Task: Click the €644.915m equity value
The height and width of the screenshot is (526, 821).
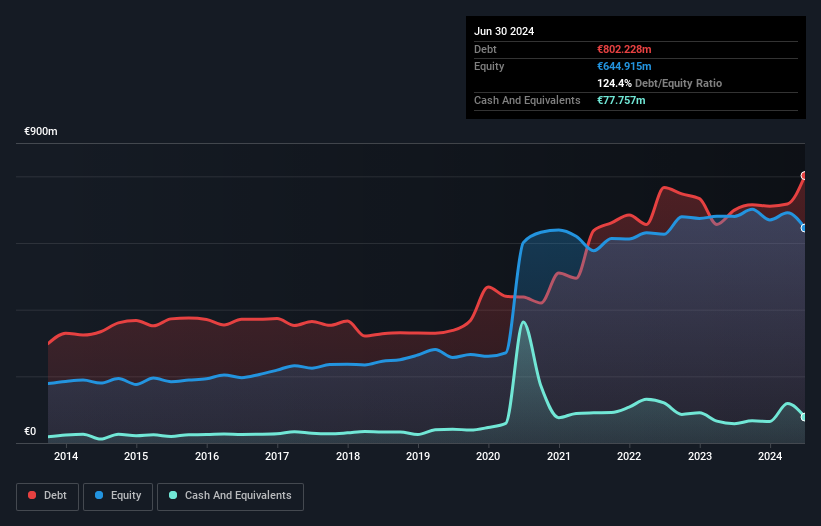Action: [624, 66]
